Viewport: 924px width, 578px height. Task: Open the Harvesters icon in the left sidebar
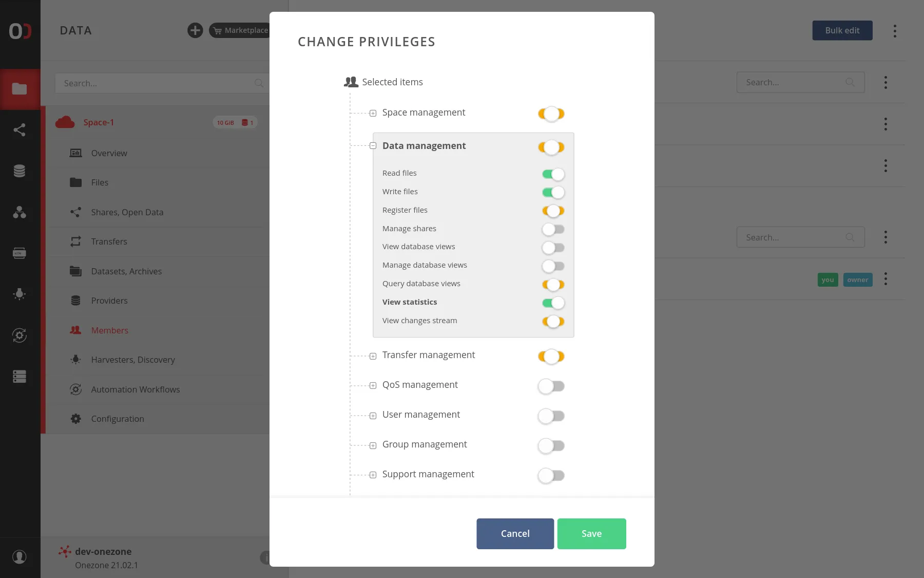(20, 294)
